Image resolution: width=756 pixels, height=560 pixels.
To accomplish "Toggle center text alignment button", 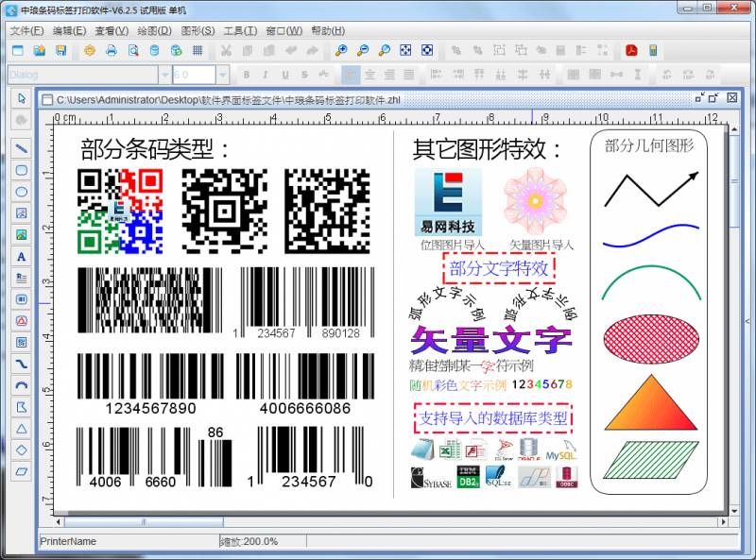I will [369, 75].
